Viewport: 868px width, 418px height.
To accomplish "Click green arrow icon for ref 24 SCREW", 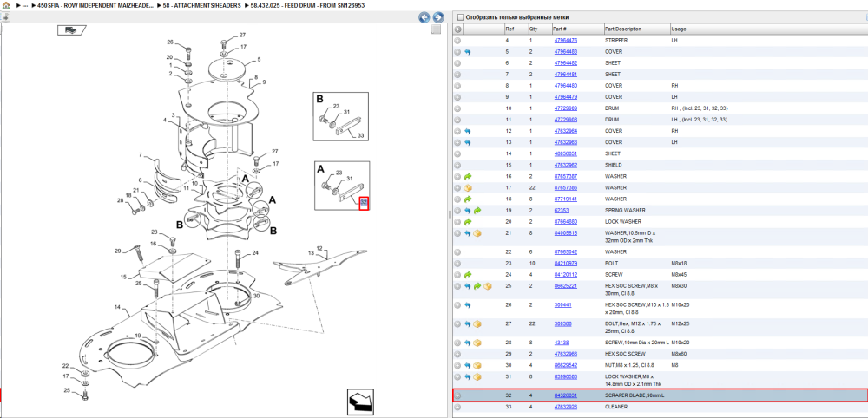I will coord(467,274).
